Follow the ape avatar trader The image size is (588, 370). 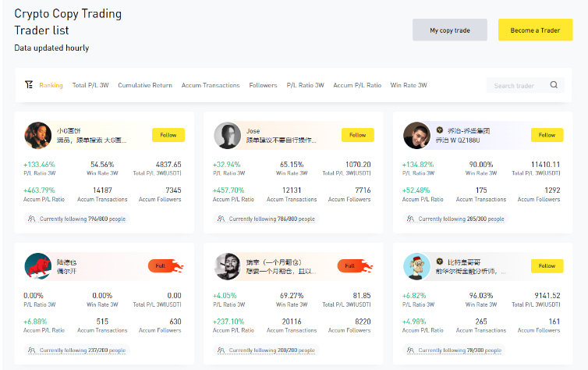click(x=547, y=266)
